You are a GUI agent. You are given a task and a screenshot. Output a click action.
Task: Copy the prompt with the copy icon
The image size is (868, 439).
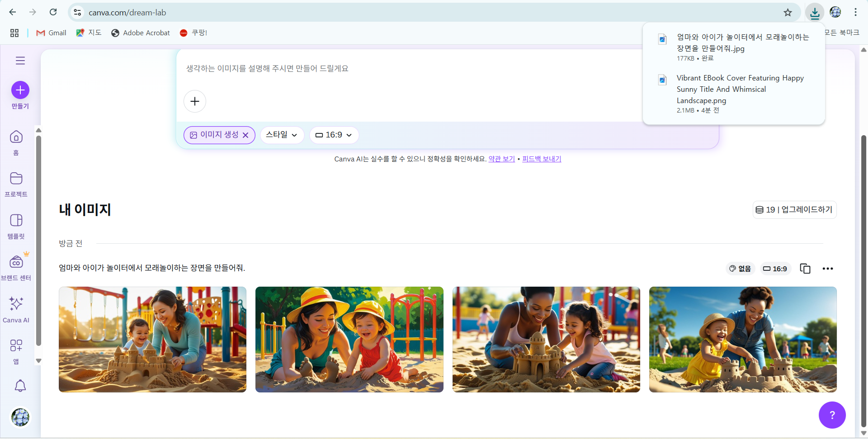click(805, 269)
